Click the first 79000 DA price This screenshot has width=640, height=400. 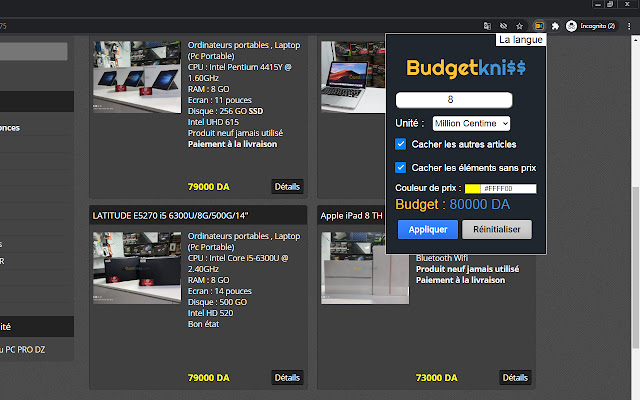209,187
